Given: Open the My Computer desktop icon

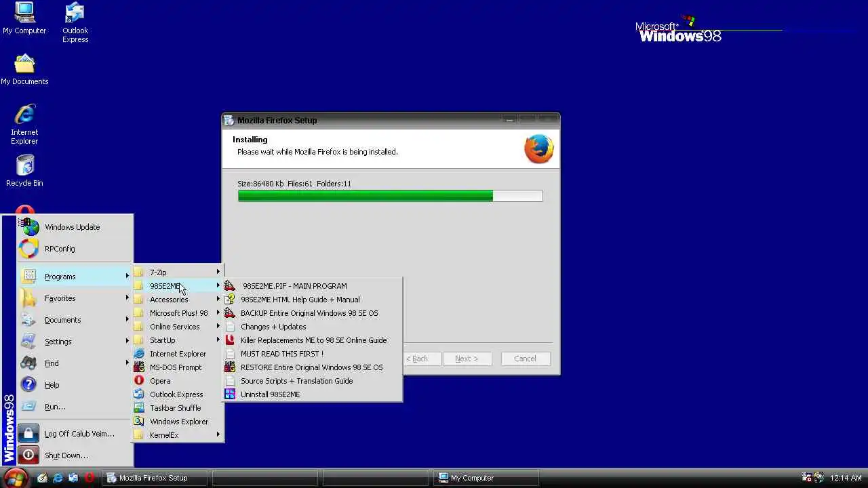Looking at the screenshot, I should (x=24, y=19).
